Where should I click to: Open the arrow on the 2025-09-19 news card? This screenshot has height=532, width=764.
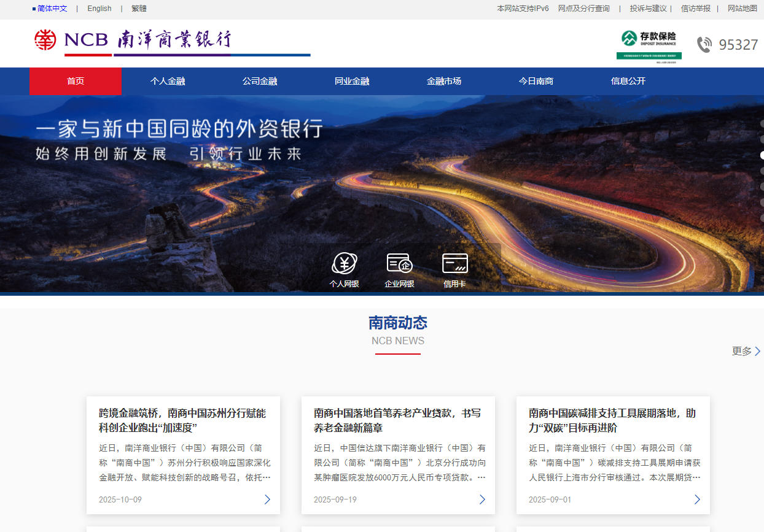click(x=482, y=499)
